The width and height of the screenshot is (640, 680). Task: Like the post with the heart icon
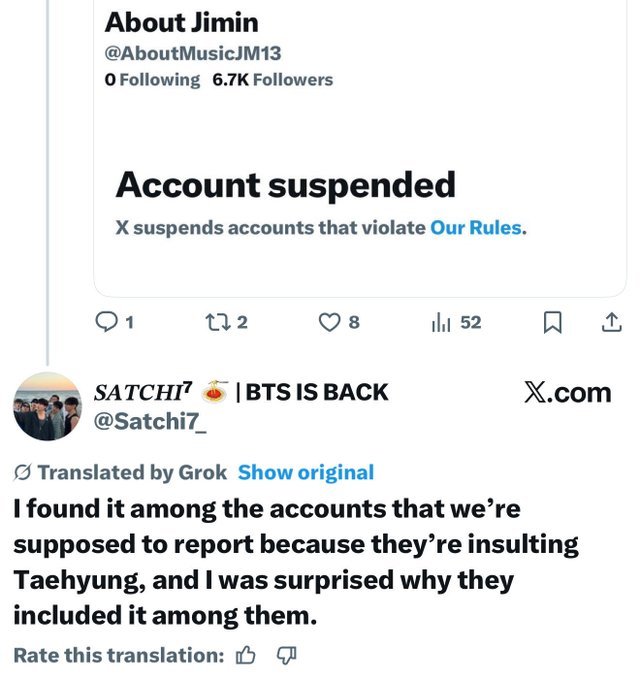click(x=329, y=322)
